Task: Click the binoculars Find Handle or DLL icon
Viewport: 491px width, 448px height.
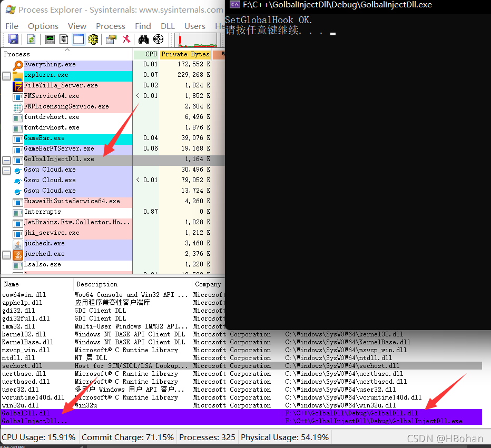Action: click(x=144, y=39)
